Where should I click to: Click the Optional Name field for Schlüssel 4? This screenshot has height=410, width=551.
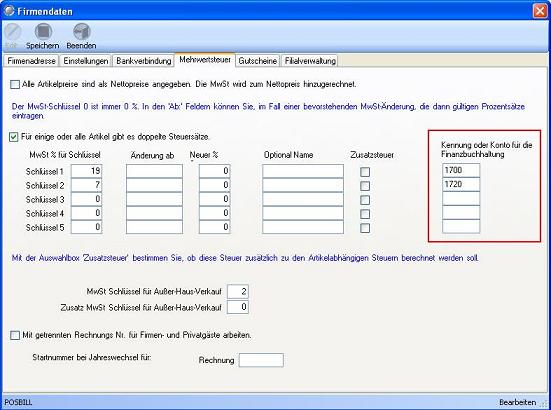(x=303, y=213)
